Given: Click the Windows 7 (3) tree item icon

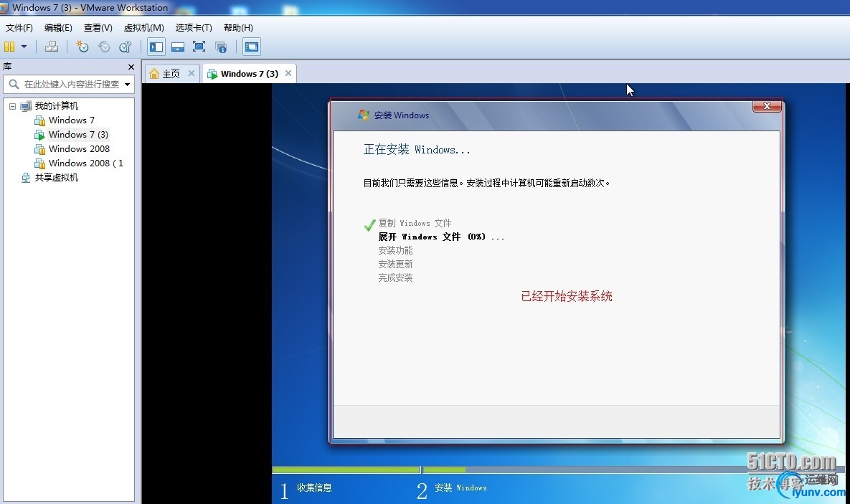Looking at the screenshot, I should click(x=39, y=135).
